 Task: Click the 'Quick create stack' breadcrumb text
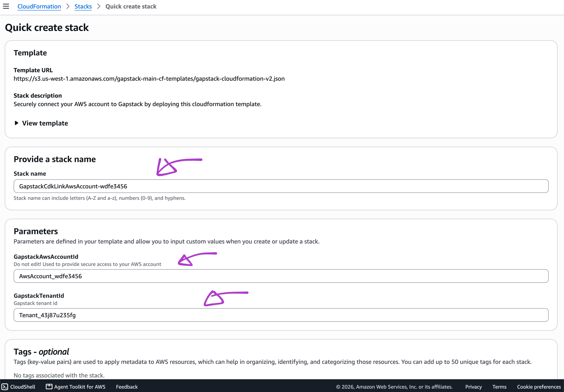pos(131,6)
